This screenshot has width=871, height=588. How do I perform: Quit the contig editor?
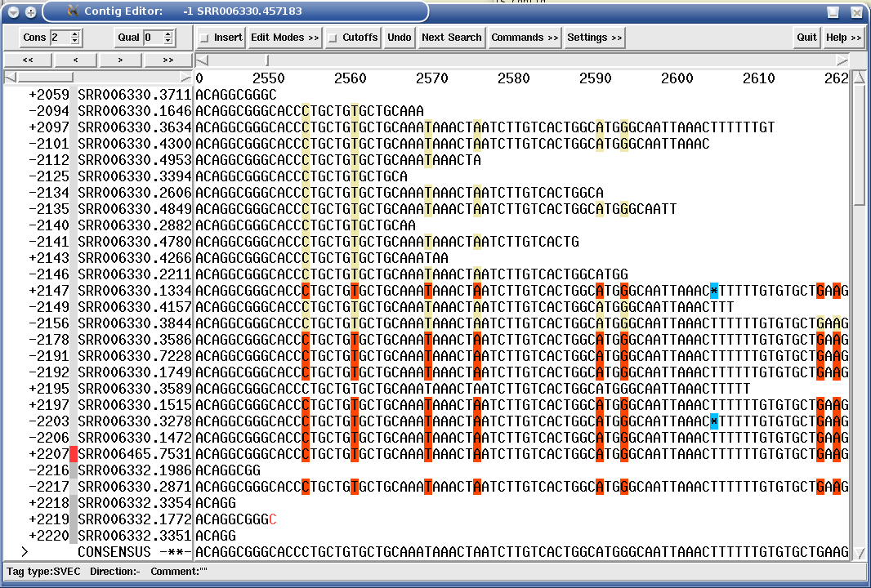(806, 38)
